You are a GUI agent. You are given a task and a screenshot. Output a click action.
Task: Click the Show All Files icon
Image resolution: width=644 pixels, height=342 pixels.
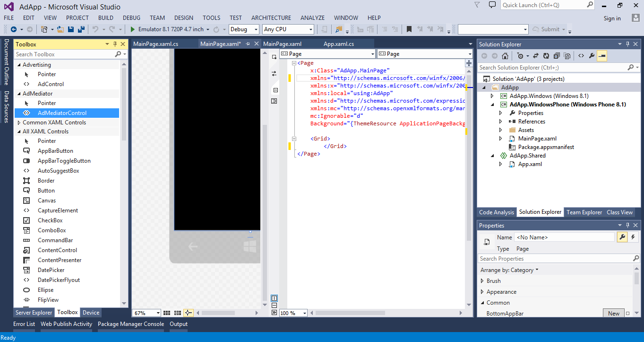tap(567, 56)
